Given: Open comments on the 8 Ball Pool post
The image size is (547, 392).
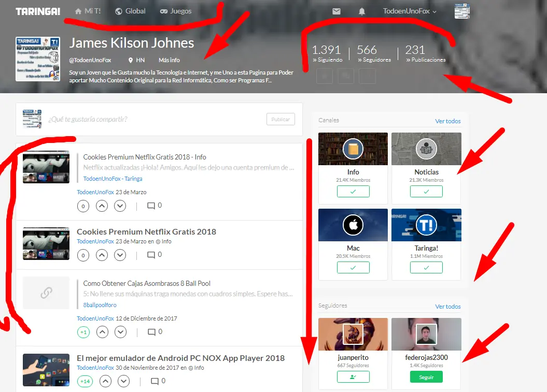Looking at the screenshot, I should [x=155, y=332].
